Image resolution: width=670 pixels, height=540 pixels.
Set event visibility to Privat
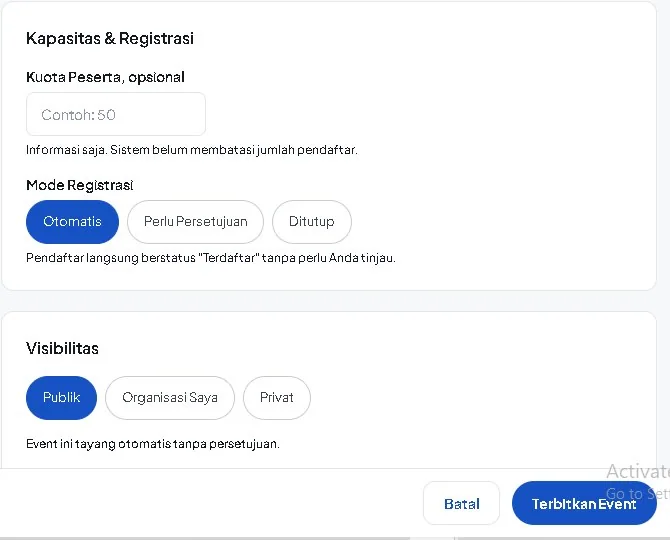[276, 398]
